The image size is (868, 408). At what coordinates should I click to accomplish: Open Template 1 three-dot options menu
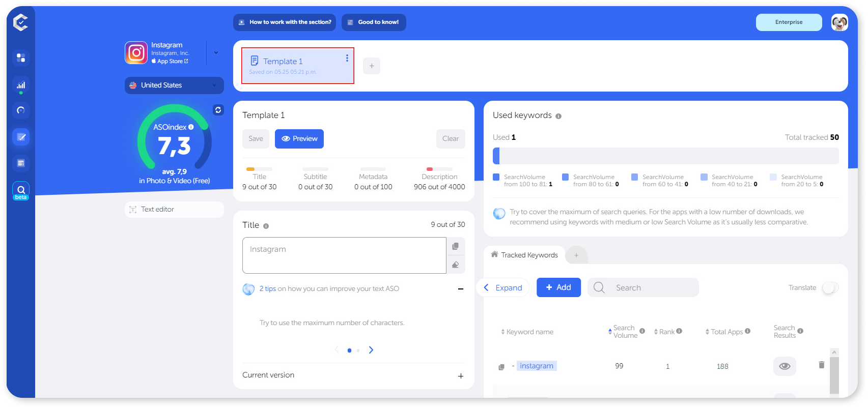pyautogui.click(x=347, y=58)
